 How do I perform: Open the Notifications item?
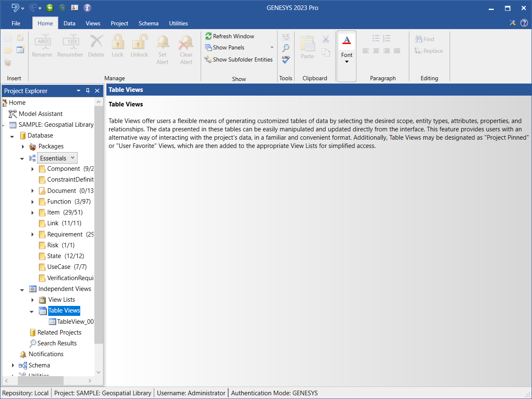(x=46, y=354)
